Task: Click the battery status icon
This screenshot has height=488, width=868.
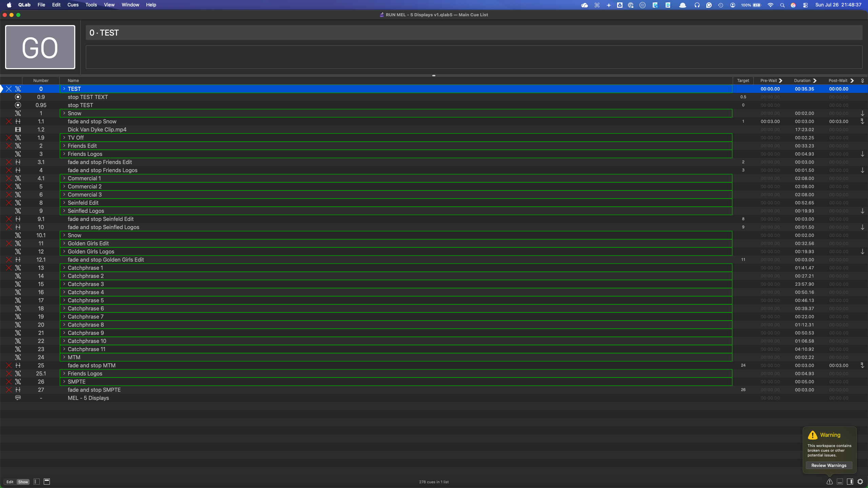Action: click(757, 5)
